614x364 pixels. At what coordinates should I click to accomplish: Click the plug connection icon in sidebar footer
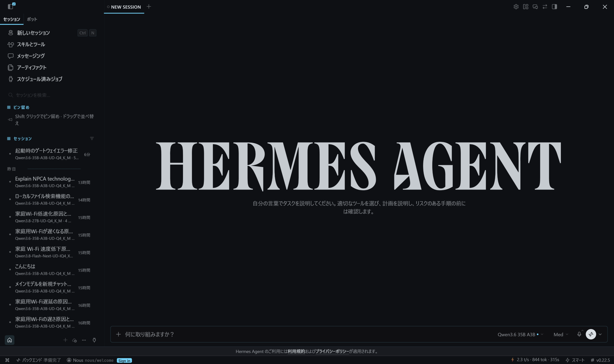tap(94, 340)
